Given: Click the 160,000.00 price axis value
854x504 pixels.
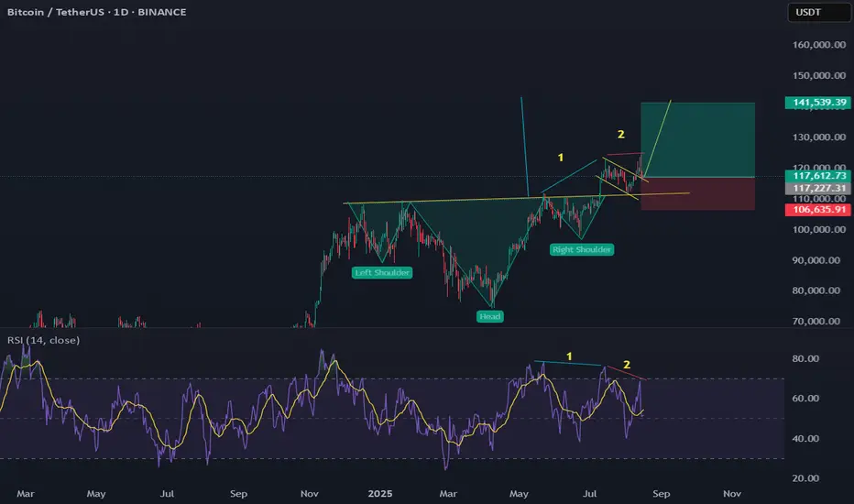Looking at the screenshot, I should coord(818,45).
